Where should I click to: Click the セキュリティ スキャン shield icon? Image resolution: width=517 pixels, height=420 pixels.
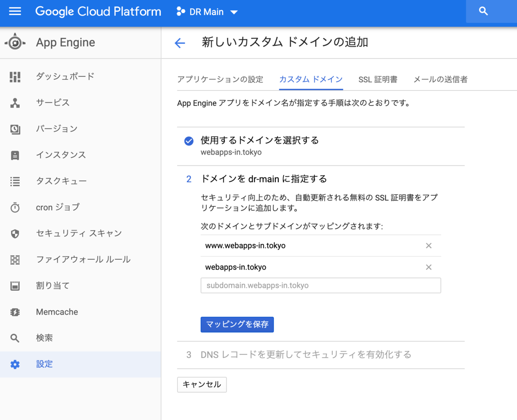point(15,233)
